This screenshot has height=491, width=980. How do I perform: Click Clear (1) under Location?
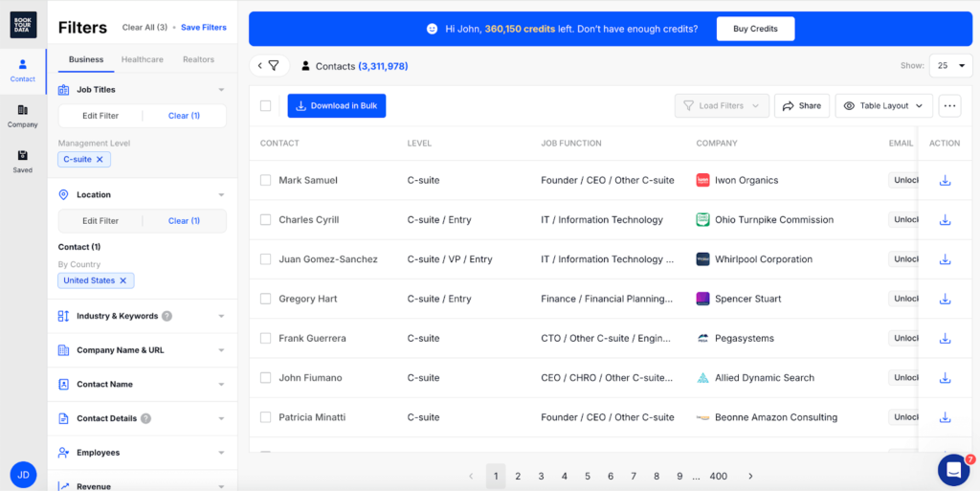185,220
